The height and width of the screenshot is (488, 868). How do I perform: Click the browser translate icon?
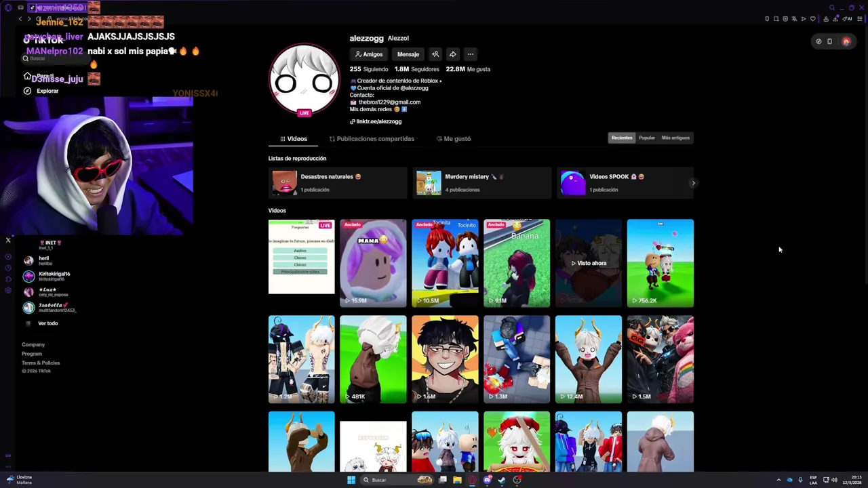point(794,18)
